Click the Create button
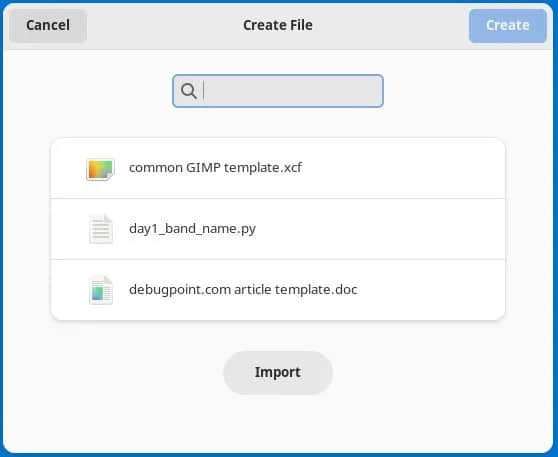The image size is (558, 457). click(507, 26)
